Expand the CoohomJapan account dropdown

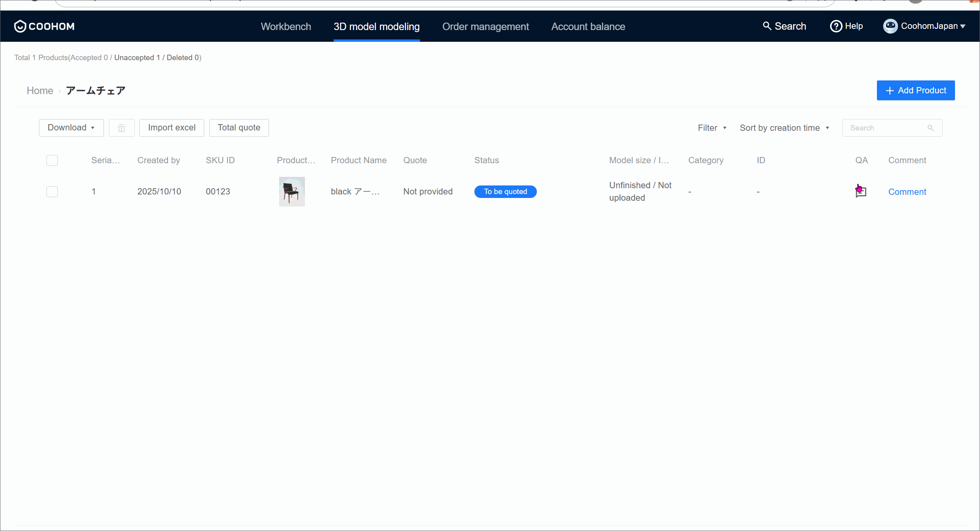click(x=963, y=26)
